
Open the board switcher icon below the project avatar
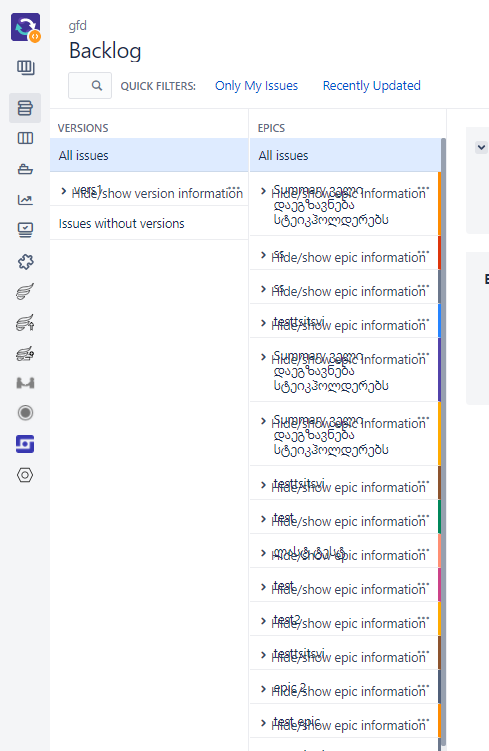point(25,68)
